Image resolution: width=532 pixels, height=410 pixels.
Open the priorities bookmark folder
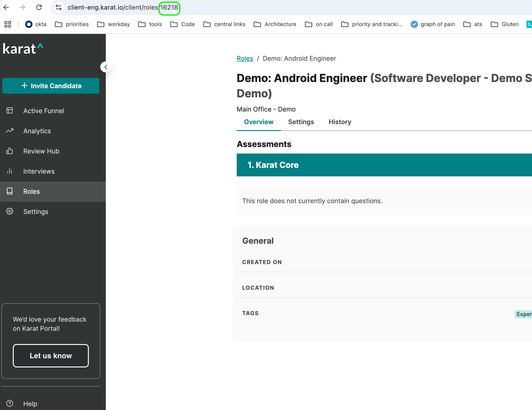72,24
